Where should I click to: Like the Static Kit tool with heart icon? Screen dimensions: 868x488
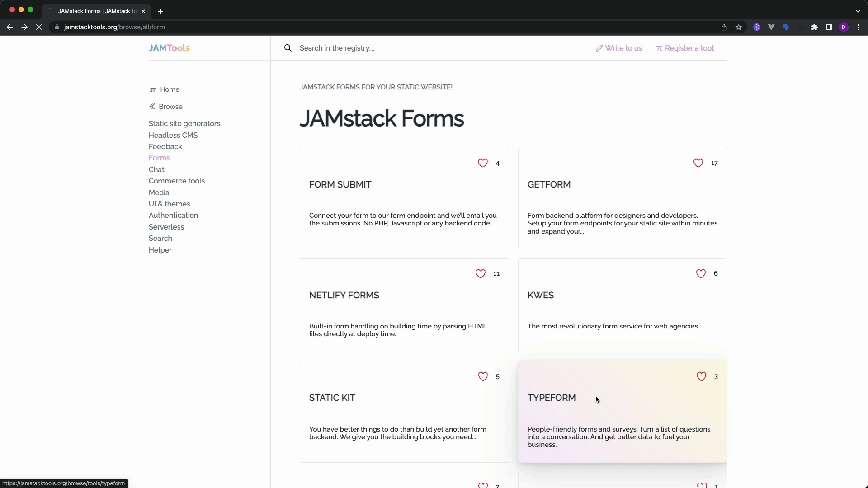(483, 377)
